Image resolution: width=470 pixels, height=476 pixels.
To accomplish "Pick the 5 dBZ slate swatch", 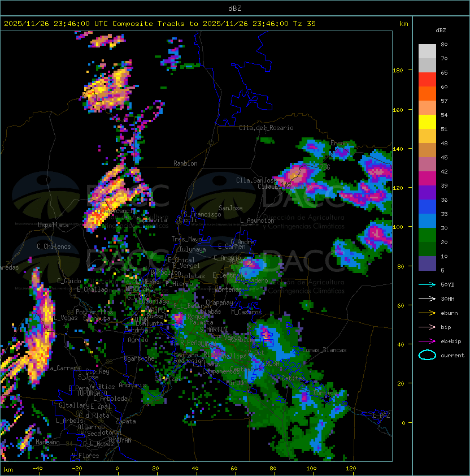I will [427, 263].
